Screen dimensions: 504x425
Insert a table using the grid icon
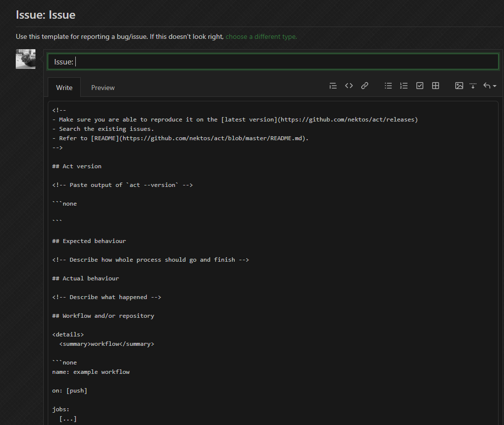point(436,86)
